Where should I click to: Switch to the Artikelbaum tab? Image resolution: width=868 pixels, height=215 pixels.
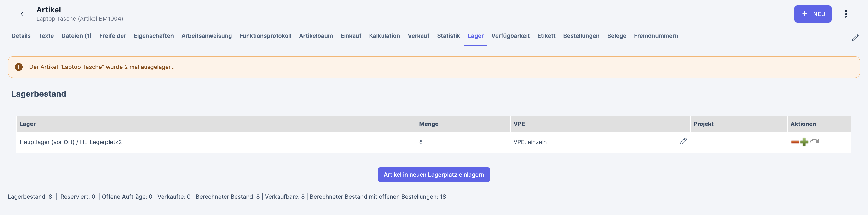316,36
